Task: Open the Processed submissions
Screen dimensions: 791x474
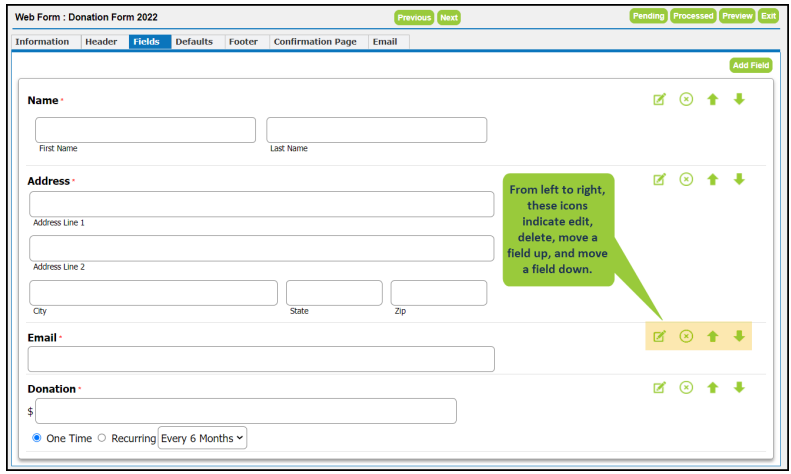Action: (x=693, y=16)
